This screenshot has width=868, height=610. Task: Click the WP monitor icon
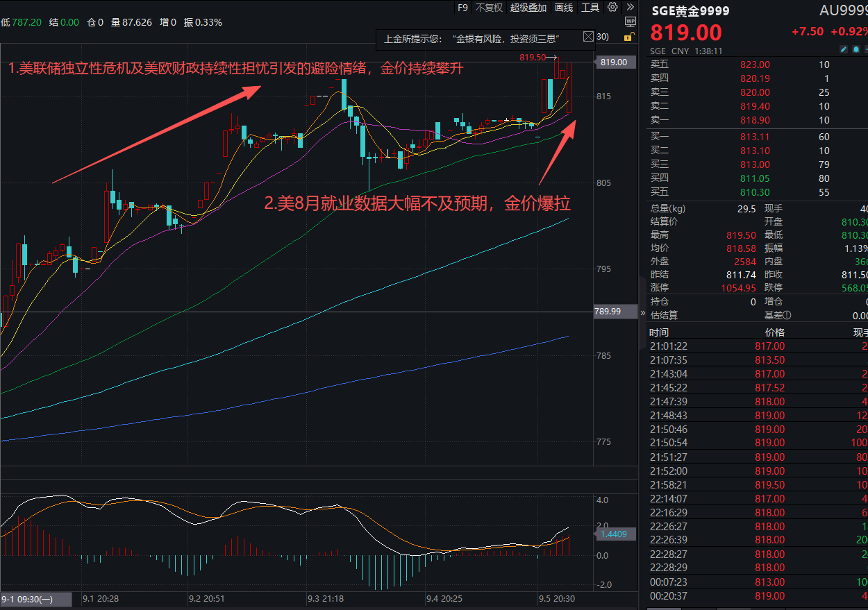[x=630, y=22]
